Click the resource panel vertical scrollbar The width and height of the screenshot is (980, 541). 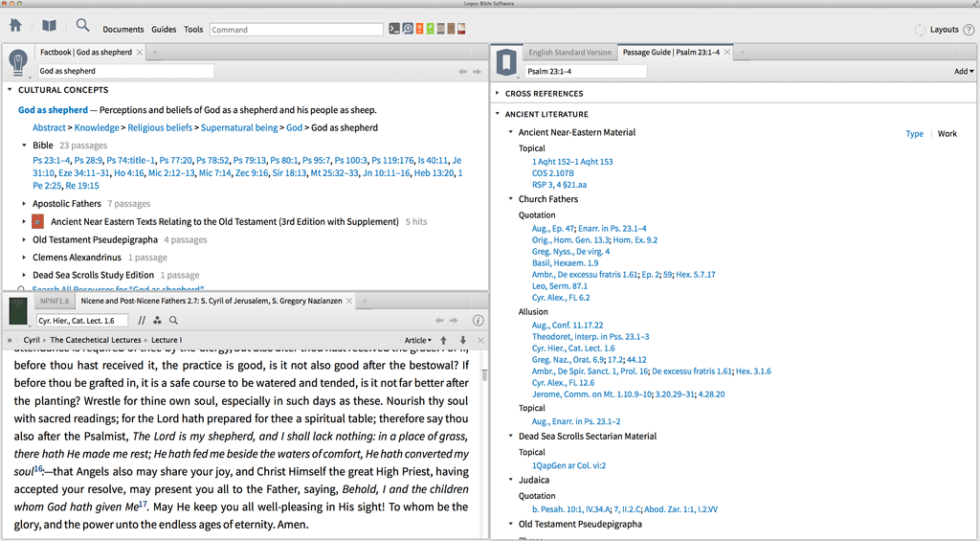coord(484,375)
